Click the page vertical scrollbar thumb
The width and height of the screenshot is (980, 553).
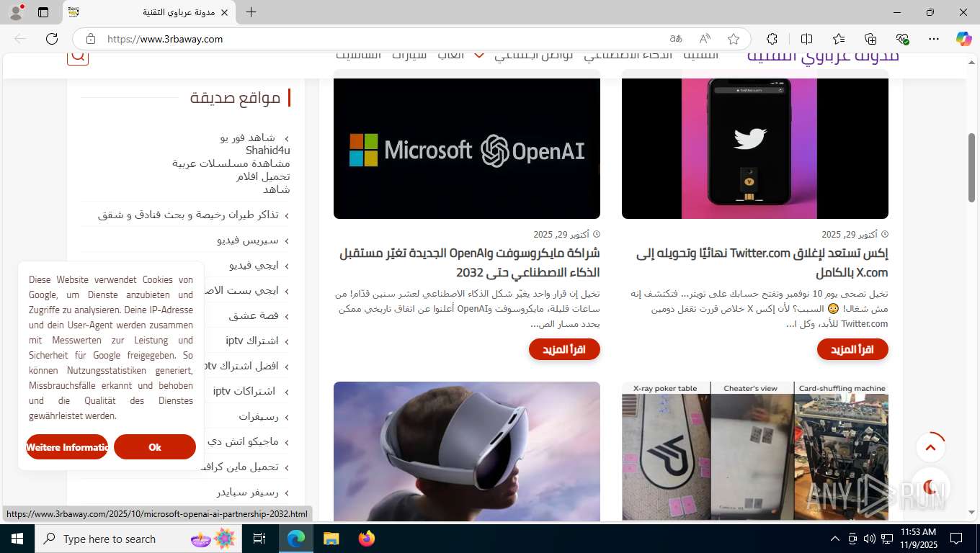(x=972, y=166)
